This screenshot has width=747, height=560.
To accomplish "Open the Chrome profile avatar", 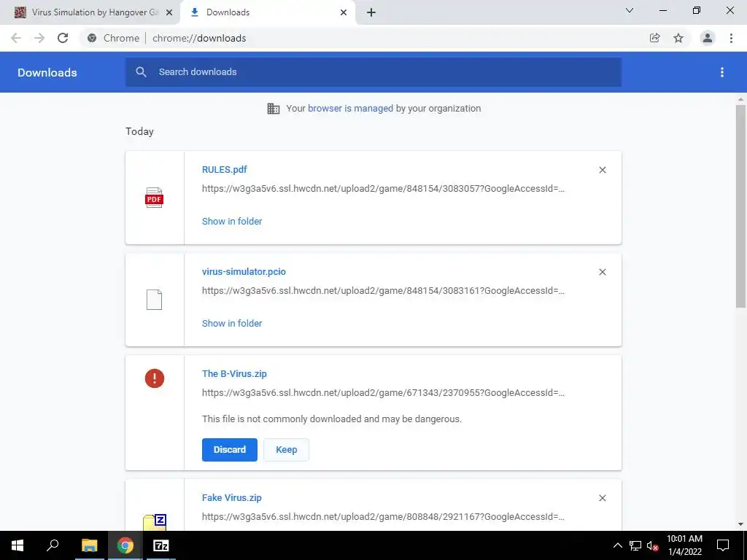I will (x=708, y=38).
